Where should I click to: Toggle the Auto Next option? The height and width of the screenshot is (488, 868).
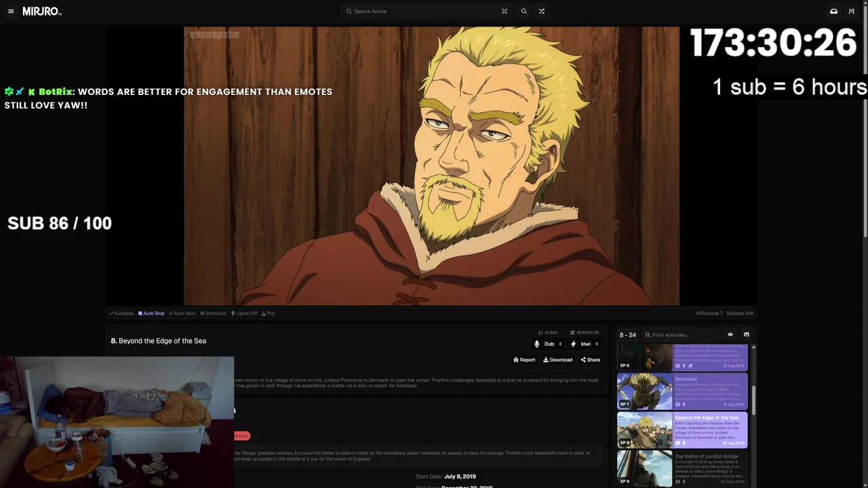tap(182, 313)
